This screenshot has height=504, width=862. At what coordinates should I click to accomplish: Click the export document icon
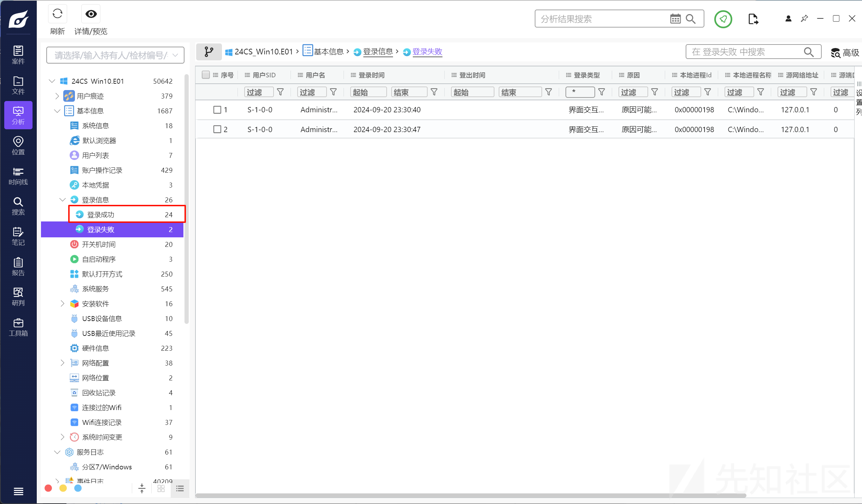(753, 19)
